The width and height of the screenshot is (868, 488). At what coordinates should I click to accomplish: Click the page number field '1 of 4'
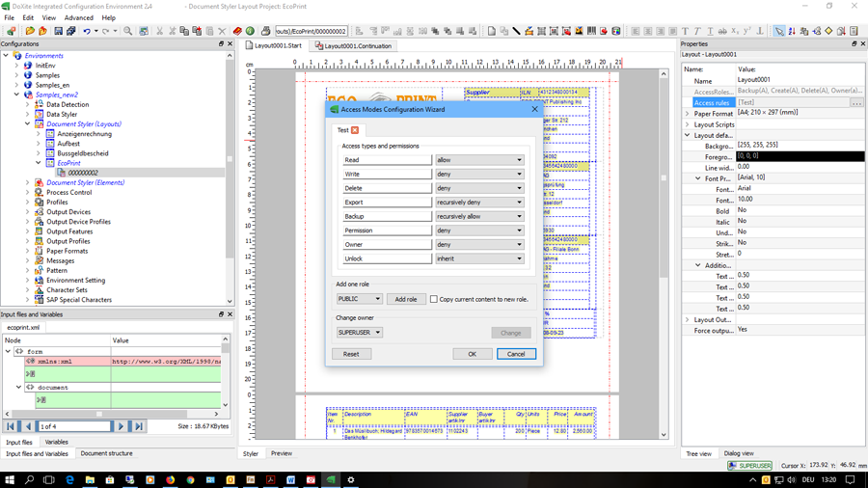74,426
